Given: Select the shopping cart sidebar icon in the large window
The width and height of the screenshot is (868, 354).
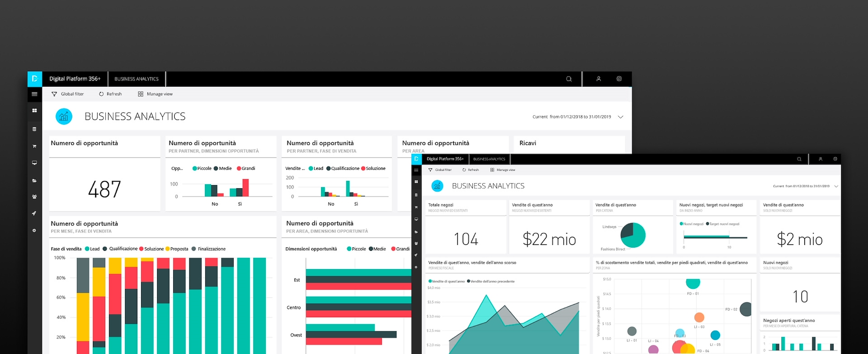Looking at the screenshot, I should 34,146.
